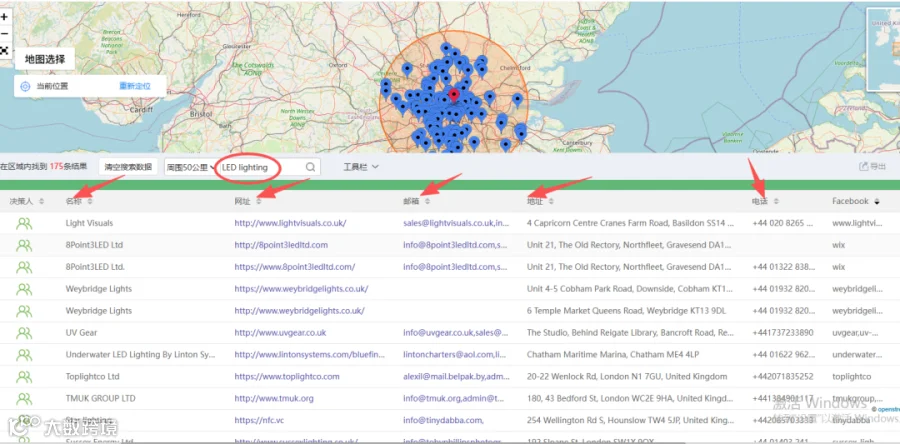Open decision makers icon for Weybridge Lights Cobham row
900x444 pixels.
click(24, 289)
